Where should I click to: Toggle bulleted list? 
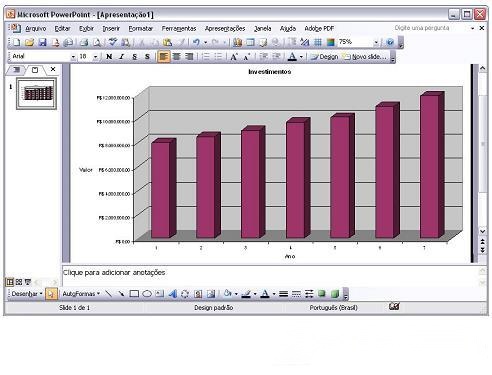pos(218,57)
